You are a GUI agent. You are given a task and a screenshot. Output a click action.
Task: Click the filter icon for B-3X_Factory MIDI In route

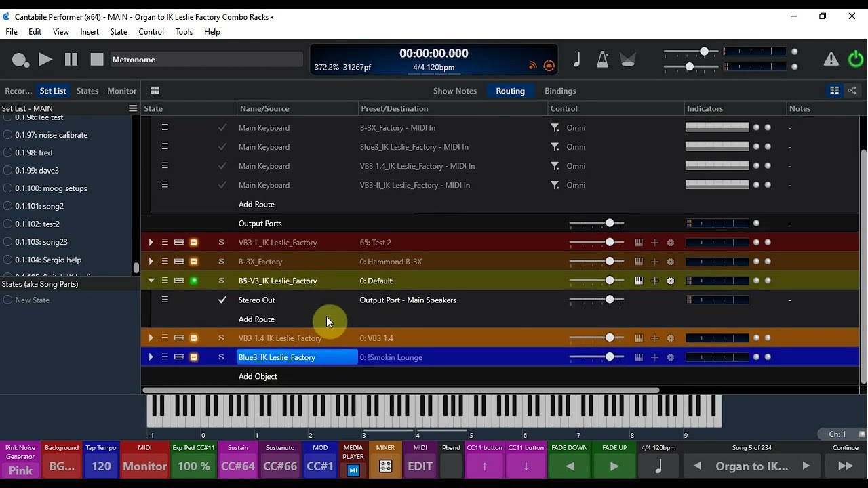[555, 128]
